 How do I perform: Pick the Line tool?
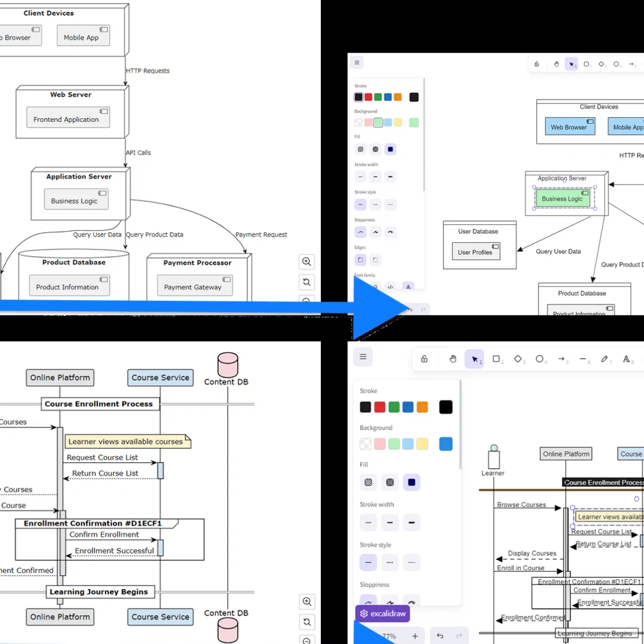(584, 359)
